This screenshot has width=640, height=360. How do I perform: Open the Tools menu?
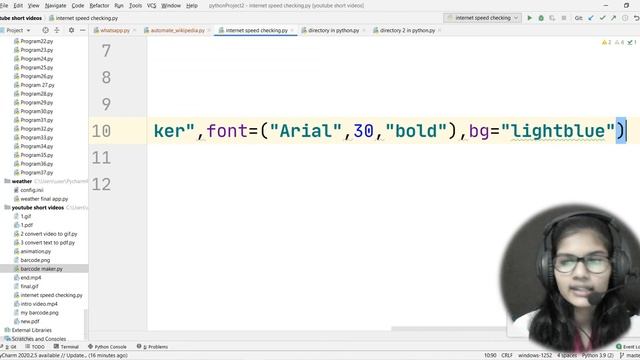coord(135,6)
